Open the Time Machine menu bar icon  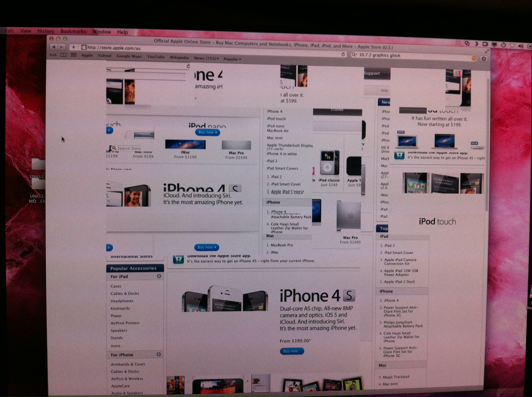tap(503, 45)
